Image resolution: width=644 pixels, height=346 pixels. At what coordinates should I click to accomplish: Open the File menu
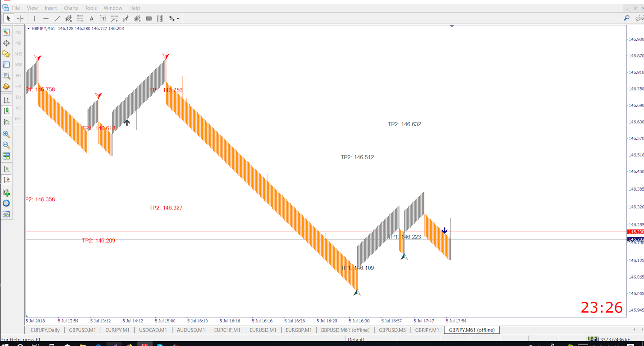click(x=16, y=8)
